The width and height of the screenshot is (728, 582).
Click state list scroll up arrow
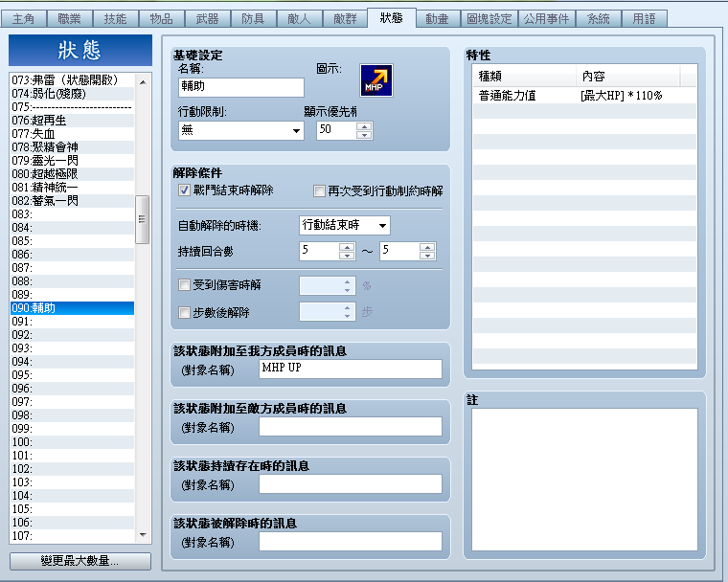(143, 82)
